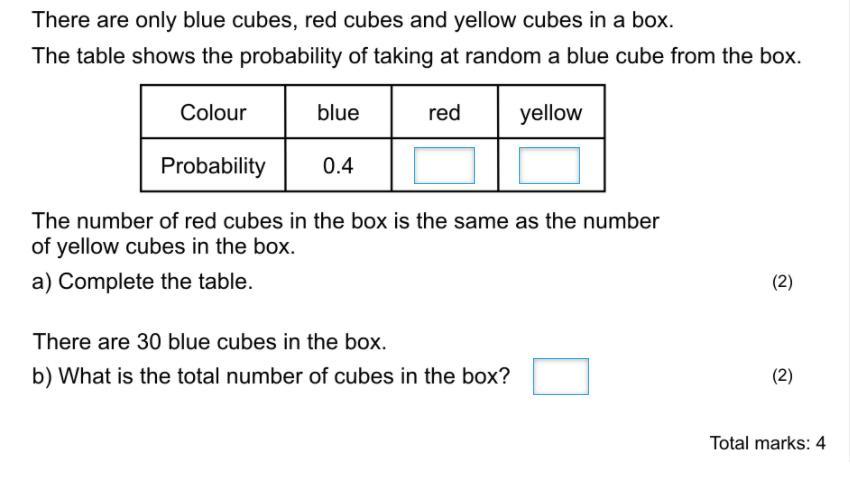Select the 'red' column header cell
850x477 pixels.
445,112
